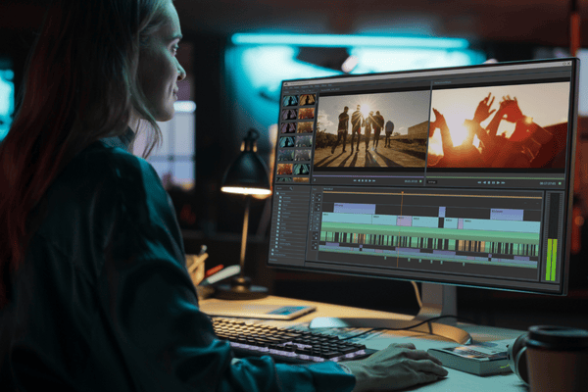Image resolution: width=588 pixels, height=392 pixels.
Task: Click the left source monitor video preview
Action: (x=371, y=129)
